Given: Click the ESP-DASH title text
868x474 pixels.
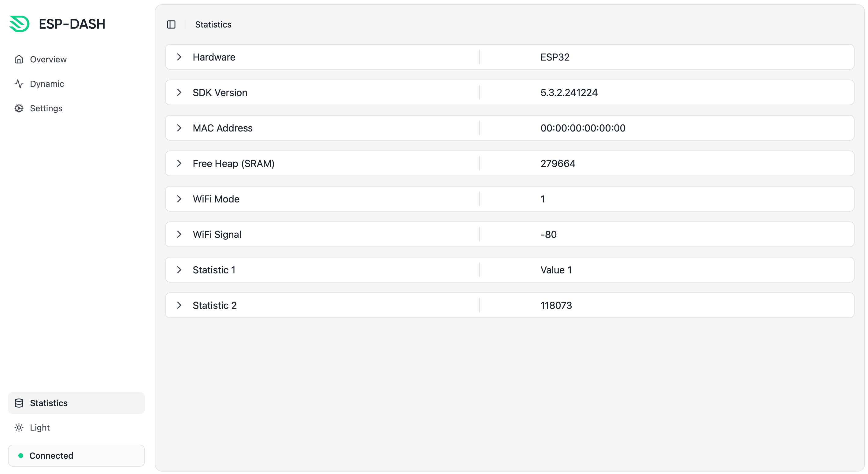Looking at the screenshot, I should [72, 24].
